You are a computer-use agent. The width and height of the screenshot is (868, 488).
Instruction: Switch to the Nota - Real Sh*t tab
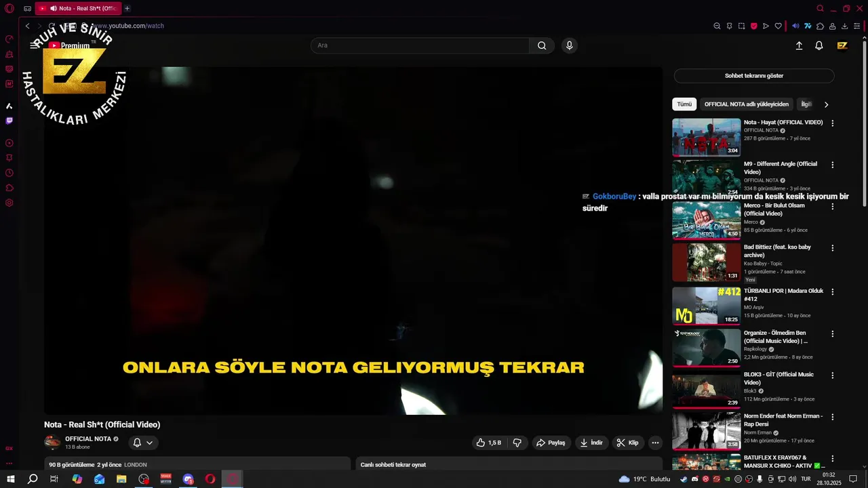[79, 8]
